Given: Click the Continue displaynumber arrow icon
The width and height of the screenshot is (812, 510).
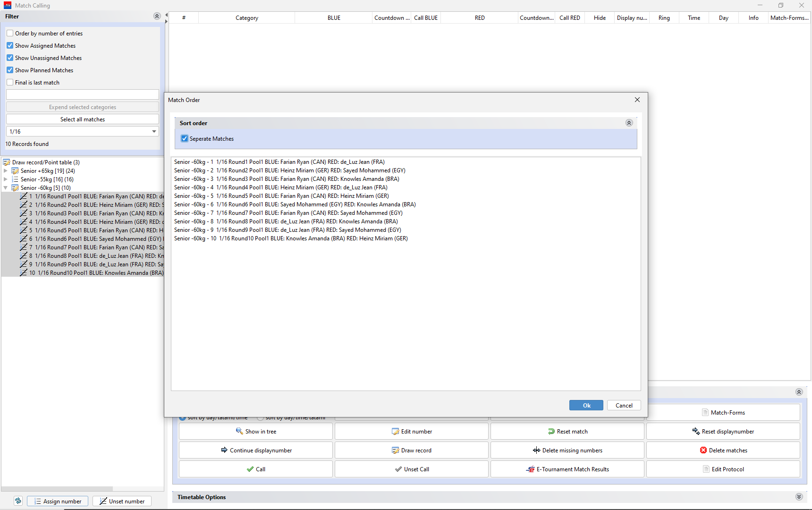Looking at the screenshot, I should click(x=224, y=450).
